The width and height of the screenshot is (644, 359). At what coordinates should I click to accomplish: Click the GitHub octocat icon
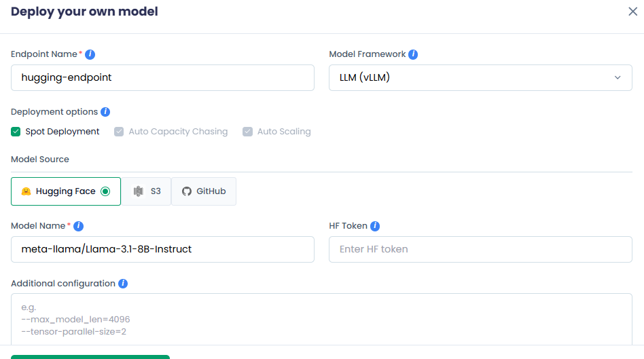187,191
